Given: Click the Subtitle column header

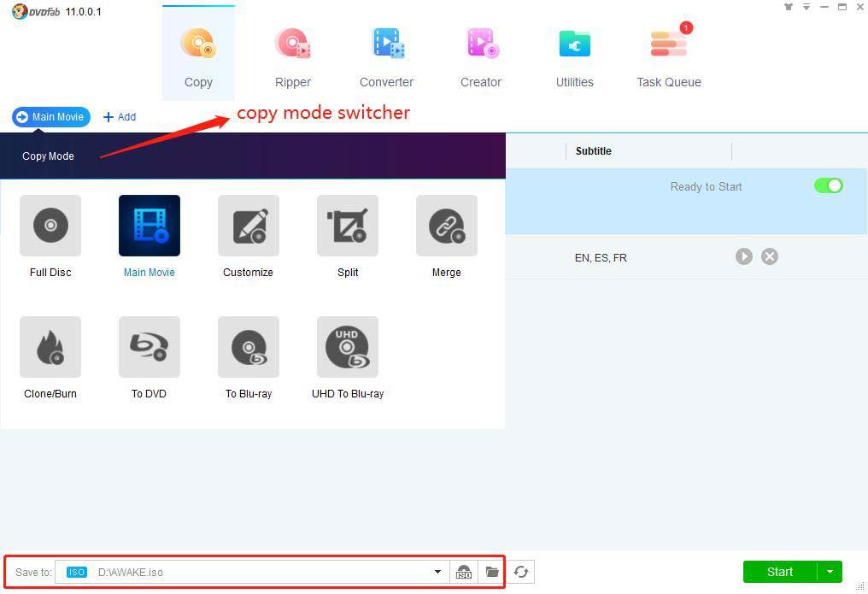Looking at the screenshot, I should coord(594,151).
